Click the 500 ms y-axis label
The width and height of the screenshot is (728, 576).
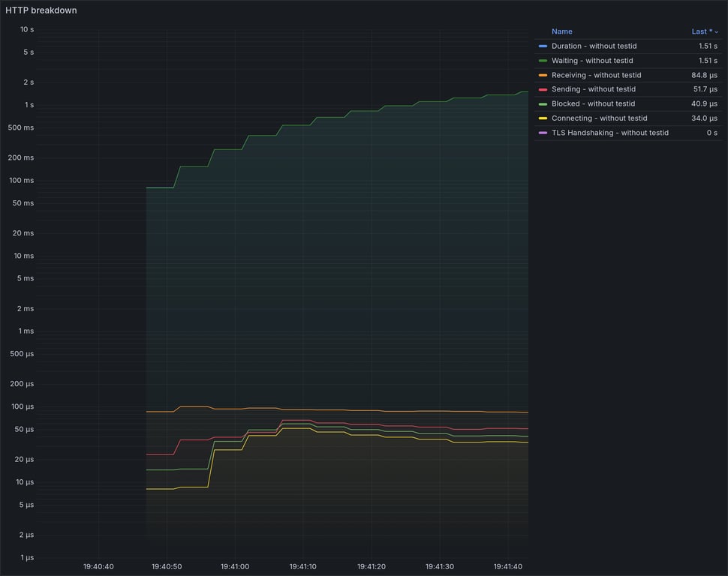coord(21,127)
